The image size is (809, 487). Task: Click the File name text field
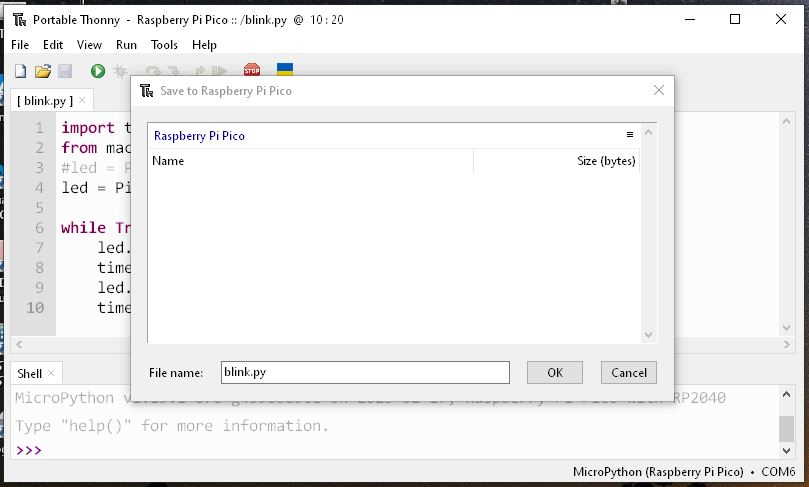pos(365,372)
